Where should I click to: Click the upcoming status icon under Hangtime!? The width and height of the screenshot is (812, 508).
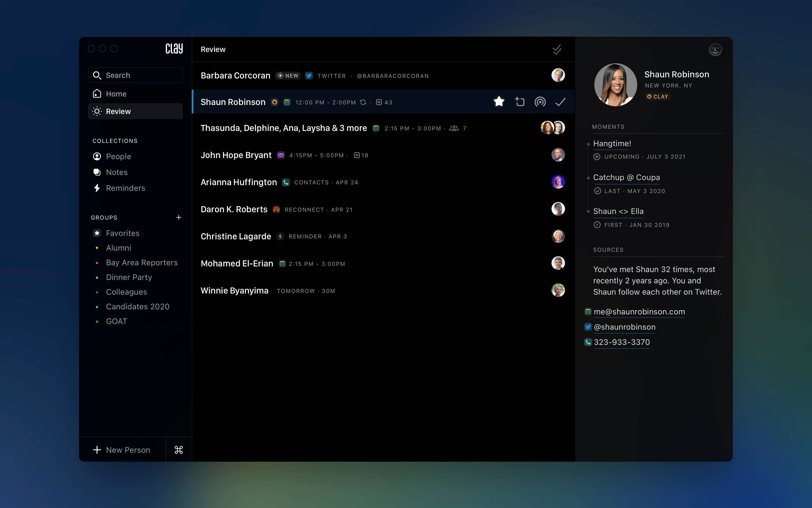click(x=597, y=157)
